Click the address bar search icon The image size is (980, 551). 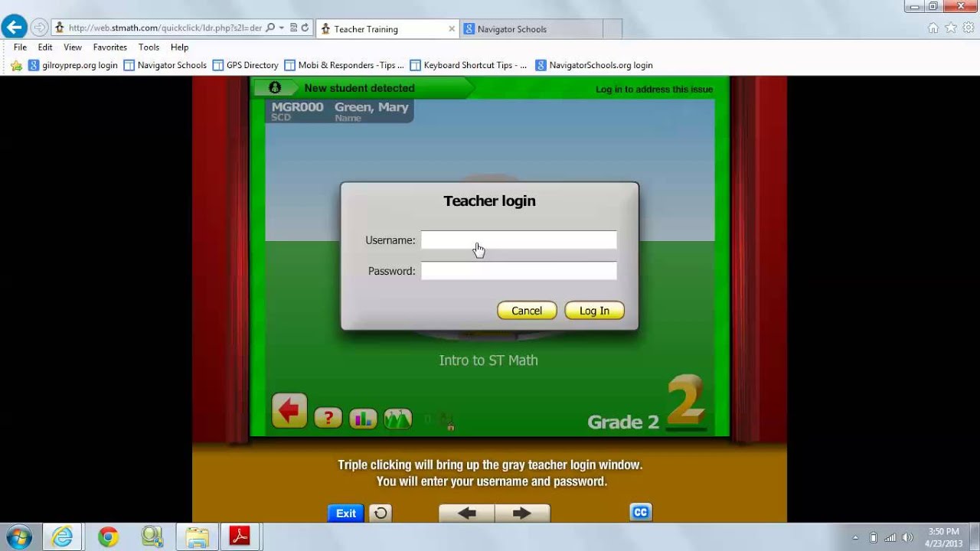pos(270,28)
